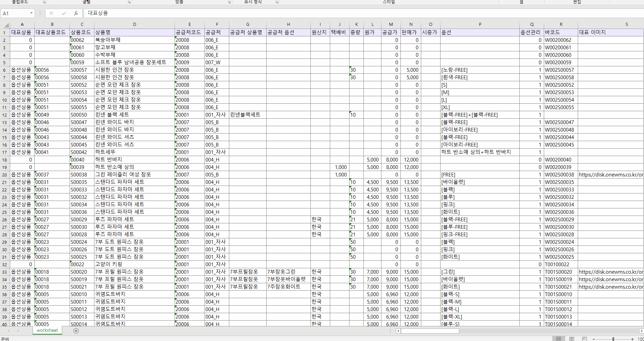Open the 표시 형식 dialog launcher

click(x=277, y=2)
